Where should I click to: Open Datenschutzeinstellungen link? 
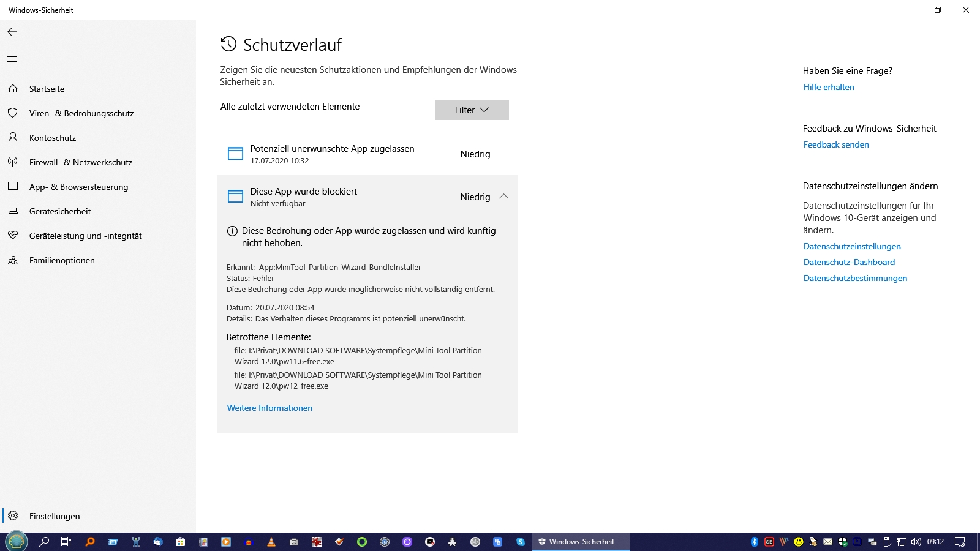pyautogui.click(x=852, y=246)
